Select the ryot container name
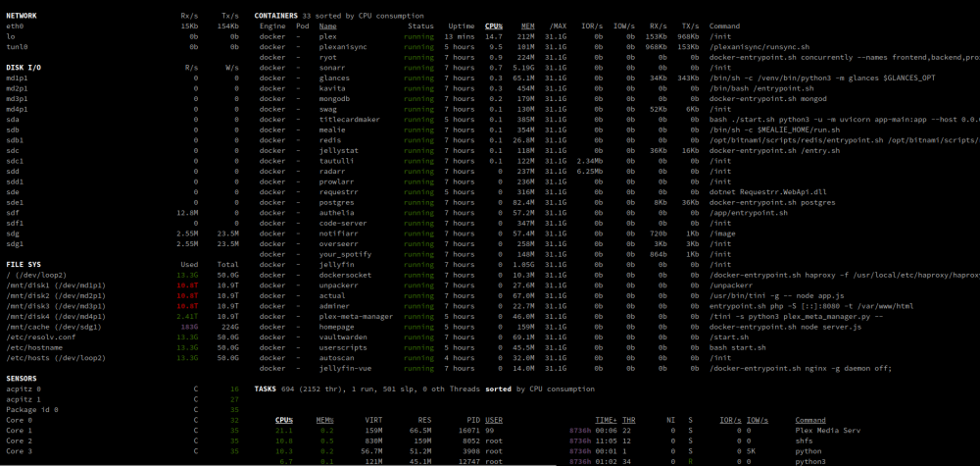Image resolution: width=980 pixels, height=466 pixels. click(328, 57)
